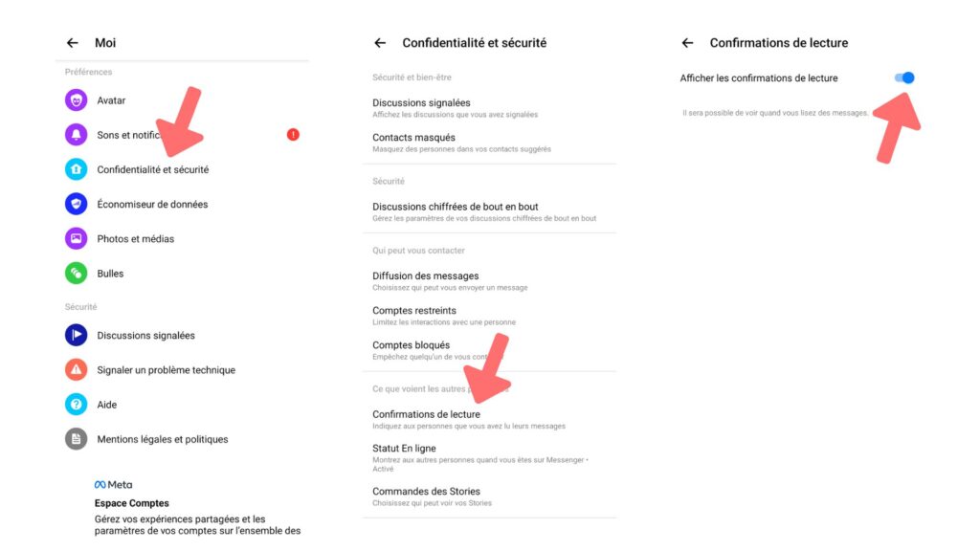This screenshot has height=551, width=980.
Task: Click the Photos et médias icon
Action: (x=77, y=238)
